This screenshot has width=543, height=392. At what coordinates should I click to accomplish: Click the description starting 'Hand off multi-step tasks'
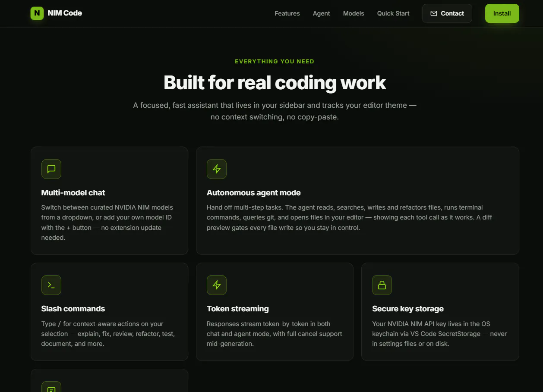pos(350,217)
